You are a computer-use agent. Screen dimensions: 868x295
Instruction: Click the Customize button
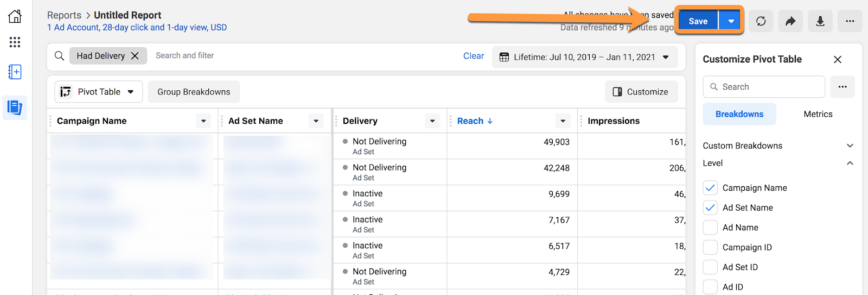pos(641,92)
